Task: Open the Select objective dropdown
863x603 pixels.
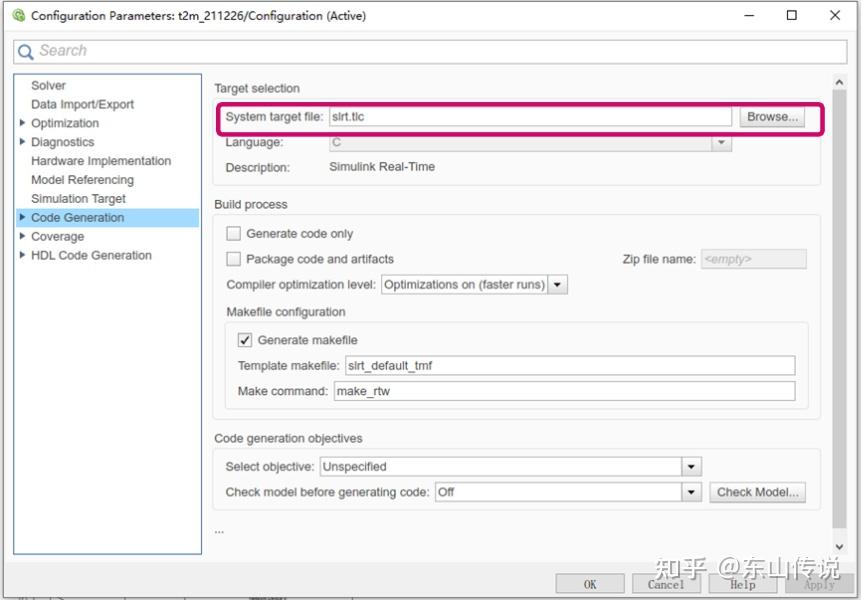Action: pos(692,466)
